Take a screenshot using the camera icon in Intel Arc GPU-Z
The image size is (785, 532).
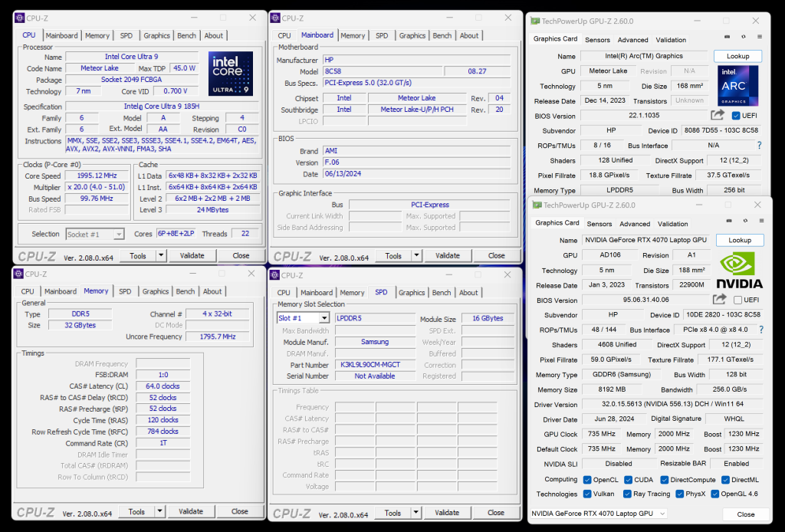pyautogui.click(x=727, y=37)
